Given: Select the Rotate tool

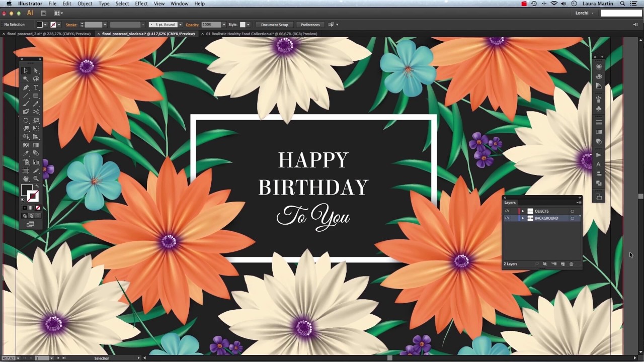Looking at the screenshot, I should (25, 120).
